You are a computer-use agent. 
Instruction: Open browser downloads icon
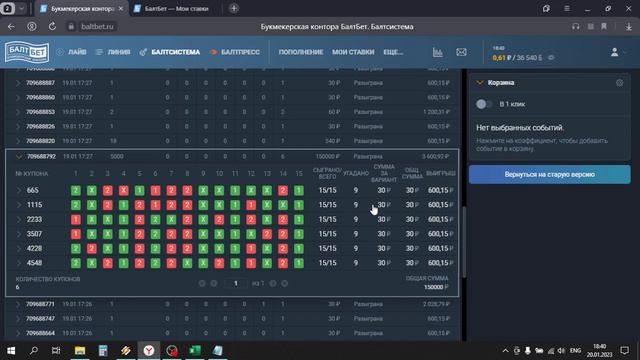click(x=629, y=27)
